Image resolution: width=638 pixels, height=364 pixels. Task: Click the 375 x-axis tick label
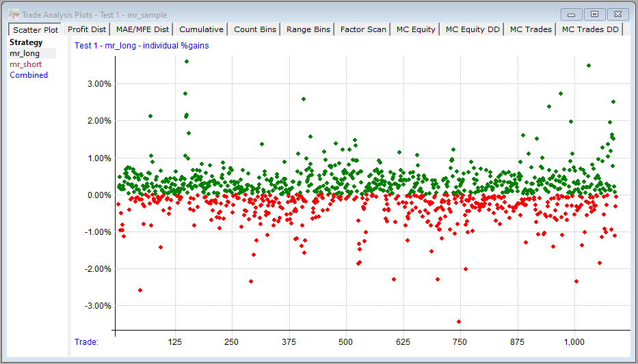click(x=289, y=341)
